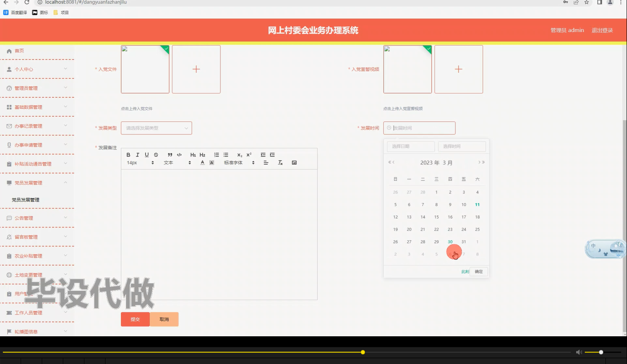The image size is (627, 364).
Task: Click the insert image icon in editor
Action: click(x=294, y=163)
